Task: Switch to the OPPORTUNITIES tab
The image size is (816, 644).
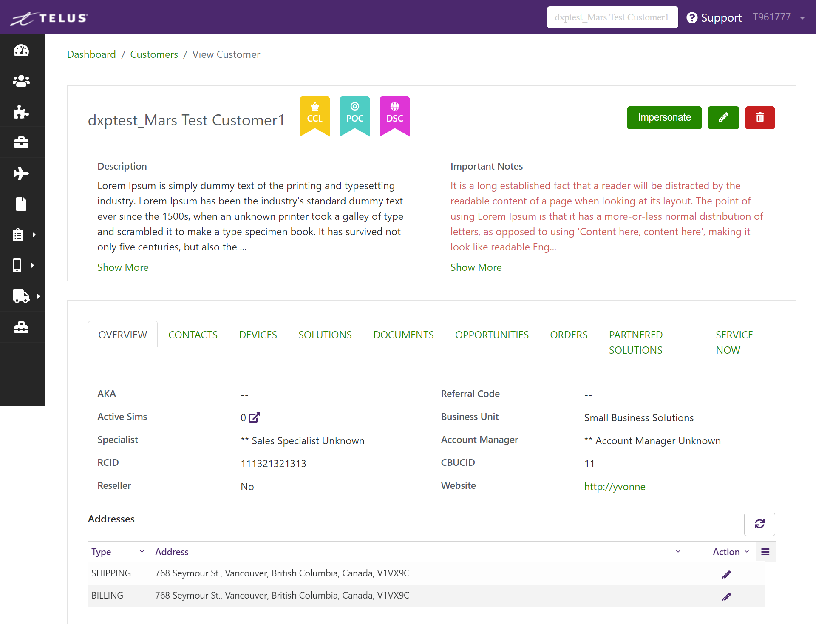Action: tap(492, 335)
